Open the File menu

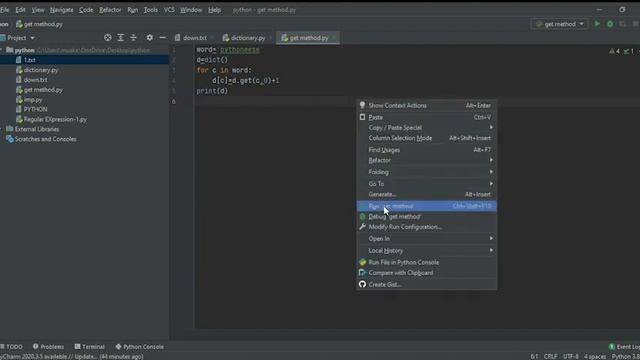[4, 10]
